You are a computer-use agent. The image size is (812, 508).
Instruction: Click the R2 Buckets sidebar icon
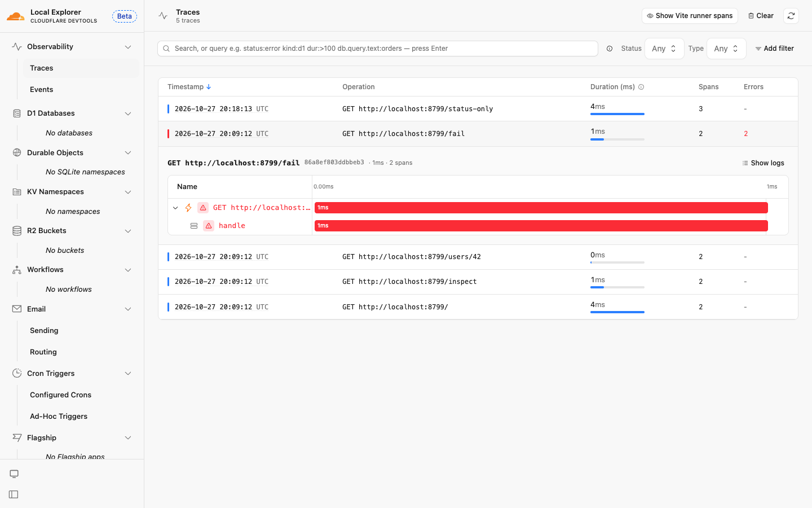(x=17, y=231)
